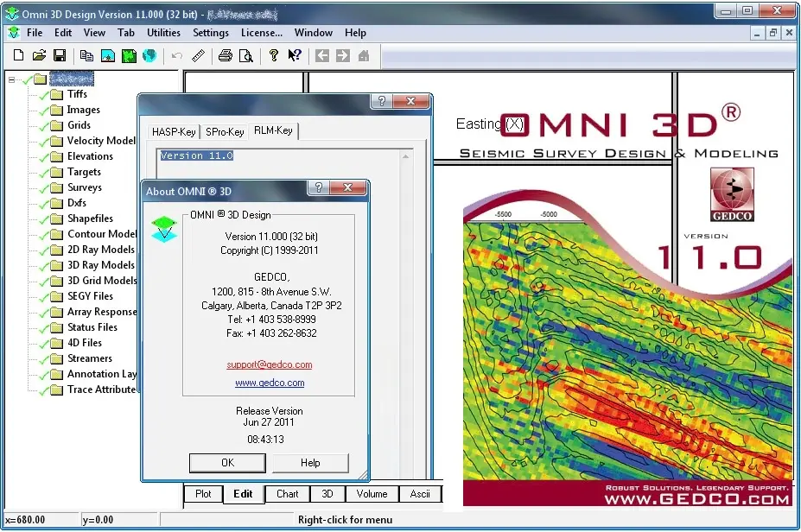Click the yellow question mark Help icon
The height and width of the screenshot is (532, 801).
click(x=273, y=55)
